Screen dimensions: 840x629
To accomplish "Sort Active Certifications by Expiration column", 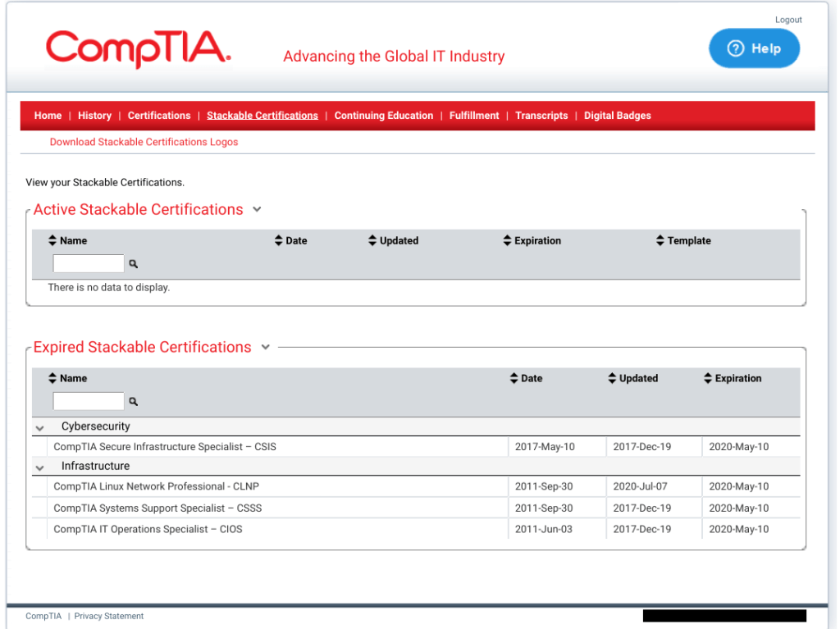I will click(x=532, y=241).
